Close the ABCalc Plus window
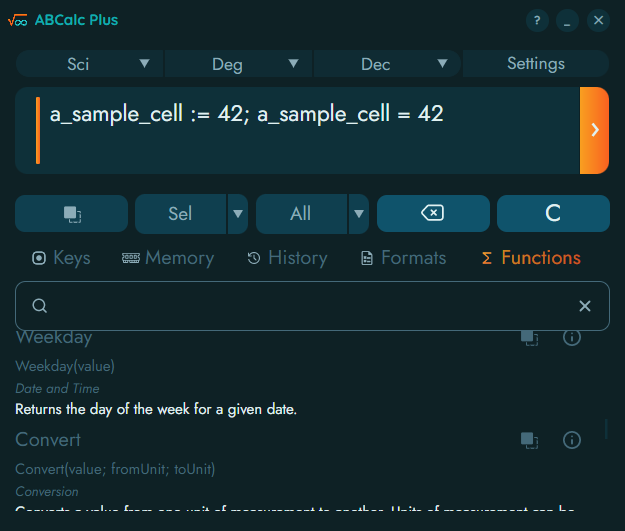 pos(598,20)
